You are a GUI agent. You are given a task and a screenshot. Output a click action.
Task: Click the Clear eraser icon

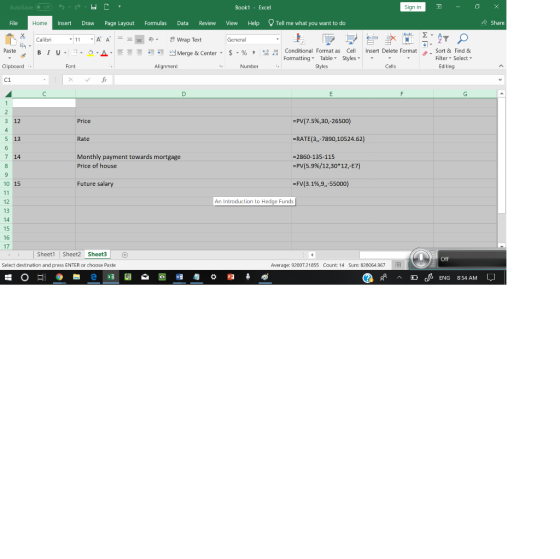[425, 54]
